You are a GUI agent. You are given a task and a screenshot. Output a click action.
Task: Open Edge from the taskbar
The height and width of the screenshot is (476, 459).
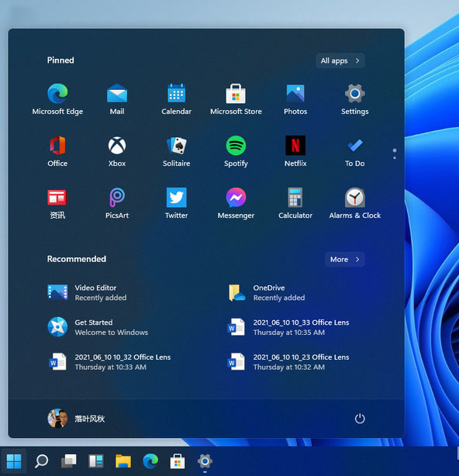[150, 461]
